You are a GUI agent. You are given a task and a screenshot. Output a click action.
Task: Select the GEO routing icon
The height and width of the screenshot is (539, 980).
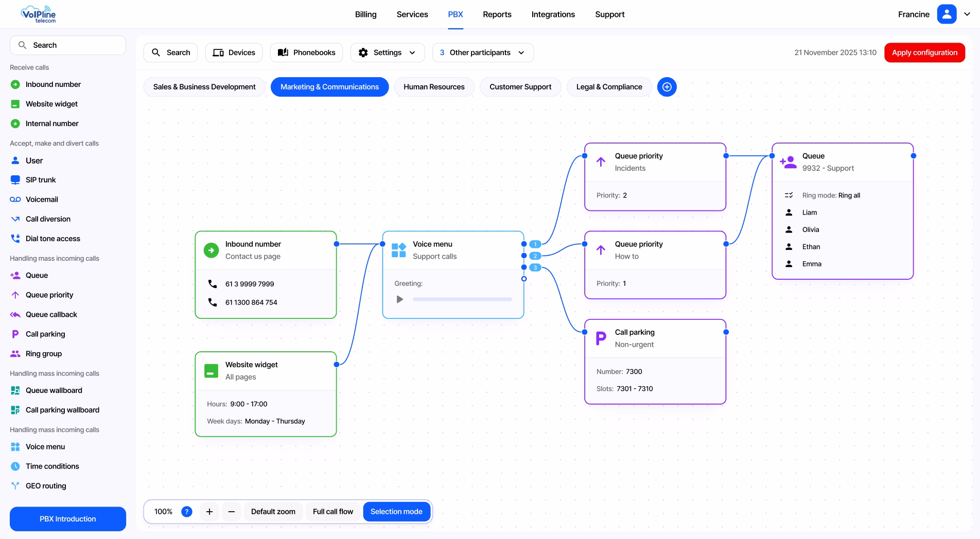15,486
